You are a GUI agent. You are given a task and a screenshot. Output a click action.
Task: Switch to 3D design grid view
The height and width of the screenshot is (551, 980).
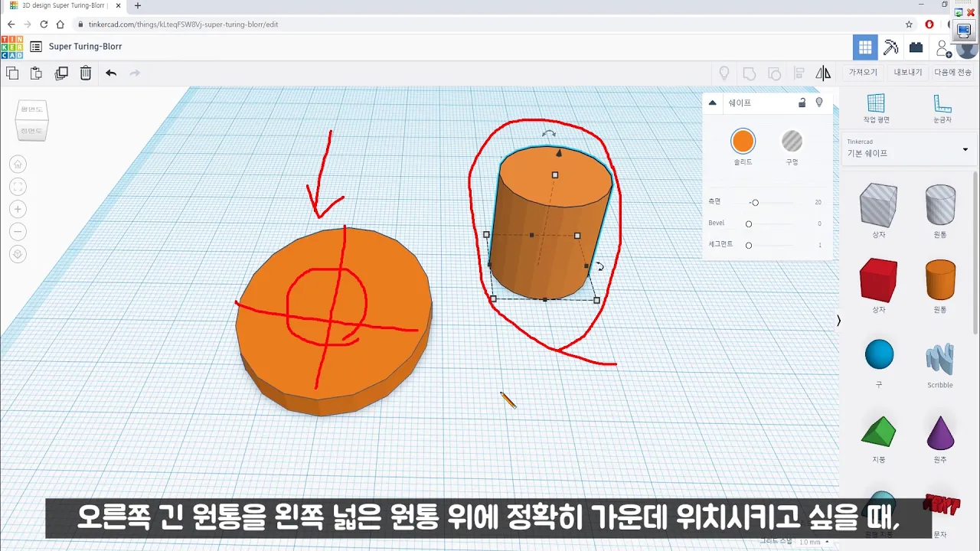tap(865, 47)
